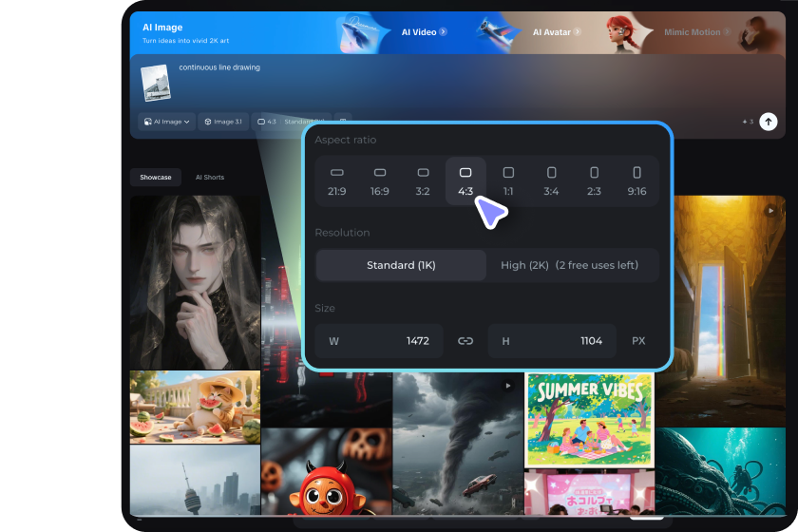Viewport: 798px width, 532px height.
Task: Pick the 1:1 square aspect ratio
Action: [x=508, y=181]
